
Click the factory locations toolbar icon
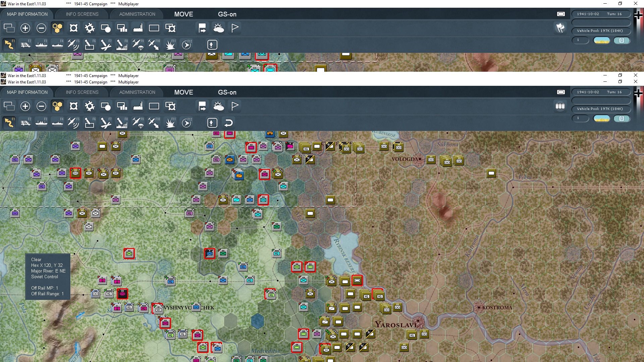tap(138, 106)
